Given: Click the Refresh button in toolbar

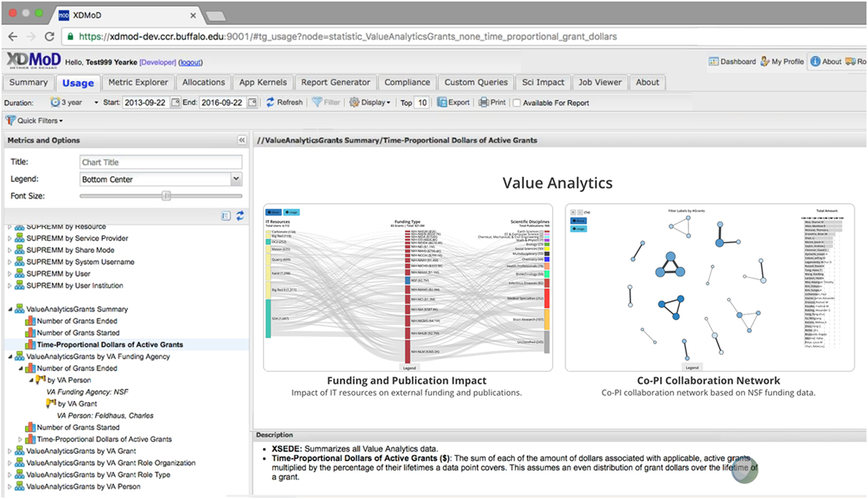Looking at the screenshot, I should tap(284, 102).
